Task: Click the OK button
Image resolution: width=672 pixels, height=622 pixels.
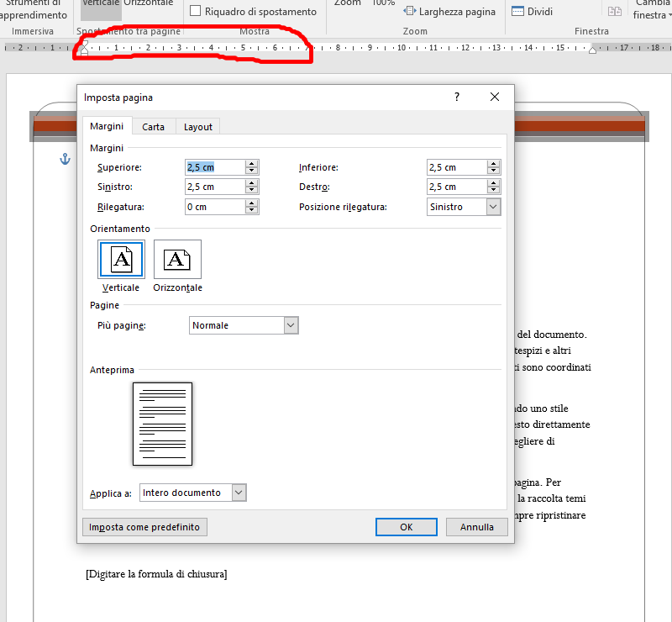Action: tap(406, 527)
